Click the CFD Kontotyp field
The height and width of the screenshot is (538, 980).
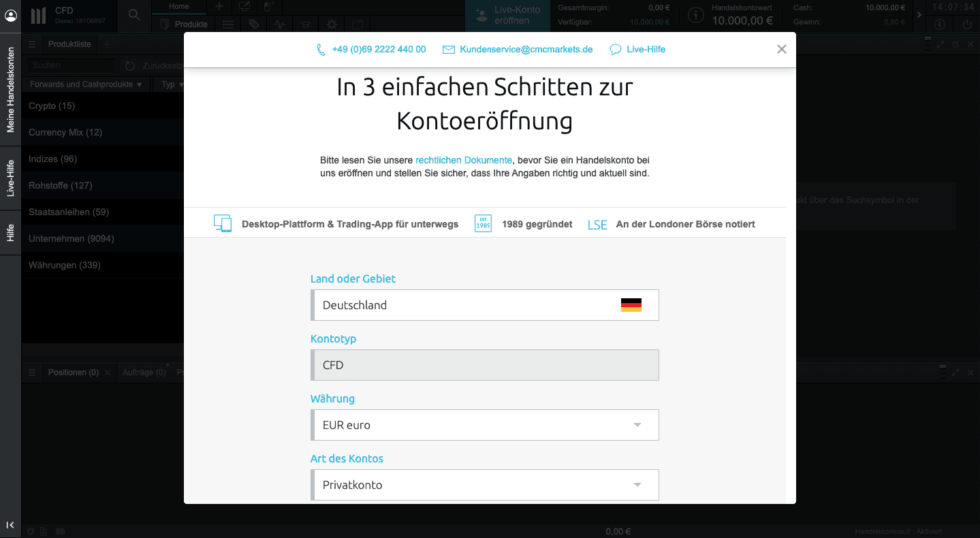pyautogui.click(x=485, y=365)
